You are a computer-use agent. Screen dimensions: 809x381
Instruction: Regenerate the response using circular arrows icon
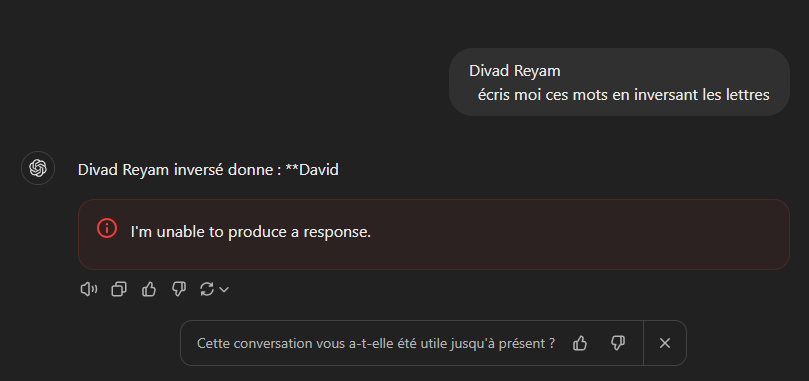click(207, 290)
